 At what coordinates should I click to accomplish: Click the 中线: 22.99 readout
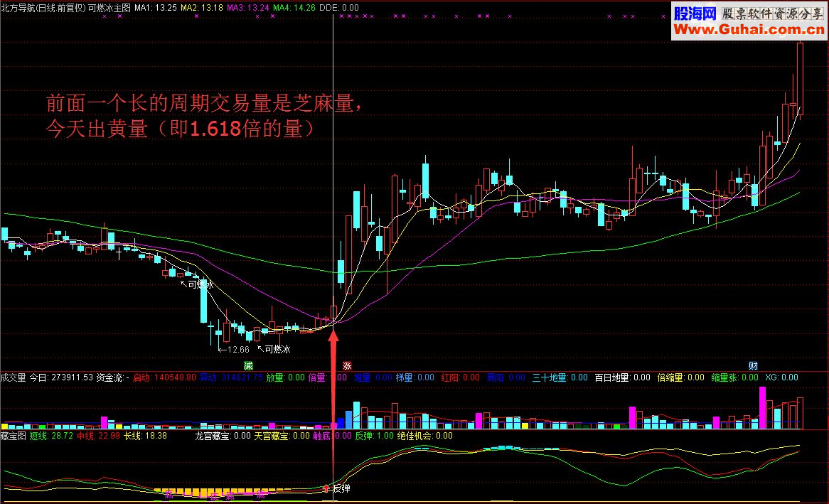[x=98, y=436]
